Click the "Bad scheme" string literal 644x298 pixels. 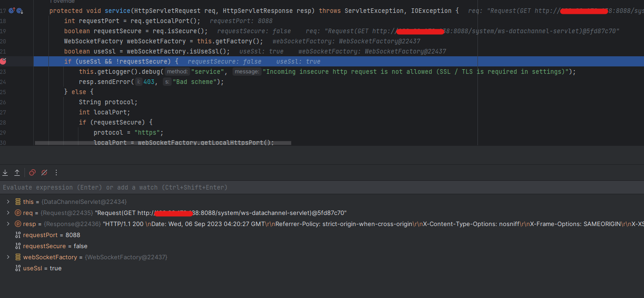(x=195, y=82)
